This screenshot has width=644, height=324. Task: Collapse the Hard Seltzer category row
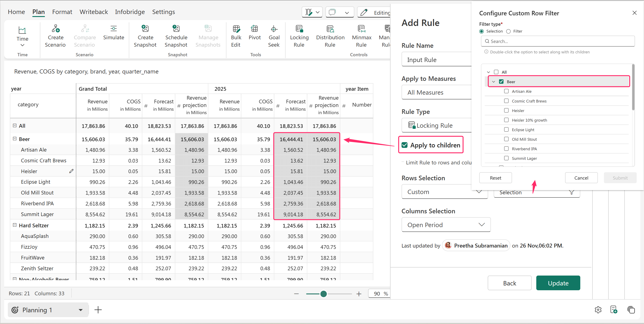click(15, 225)
